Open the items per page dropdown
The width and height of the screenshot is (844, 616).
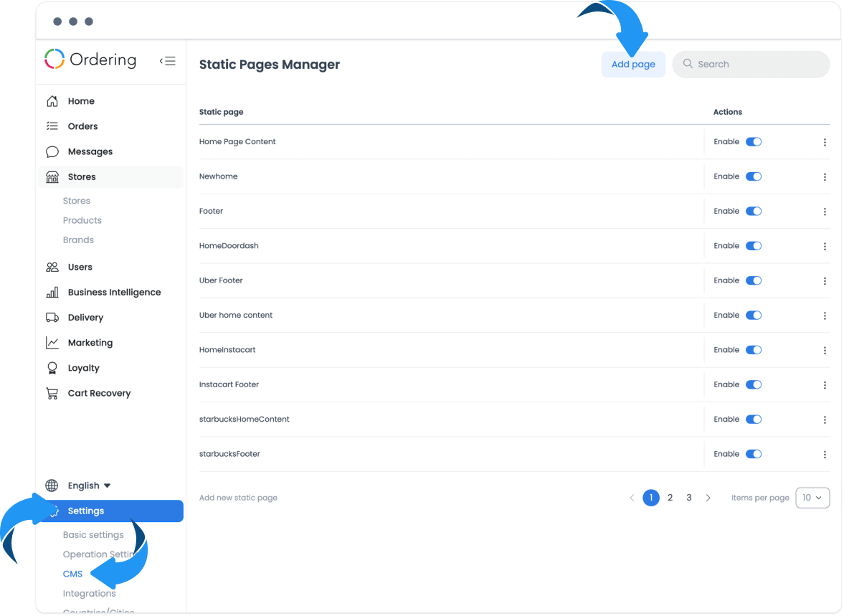[x=812, y=498]
